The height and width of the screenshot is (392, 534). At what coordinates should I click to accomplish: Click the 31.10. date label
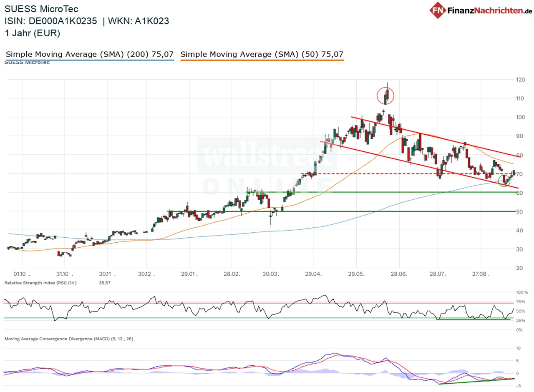tap(65, 274)
